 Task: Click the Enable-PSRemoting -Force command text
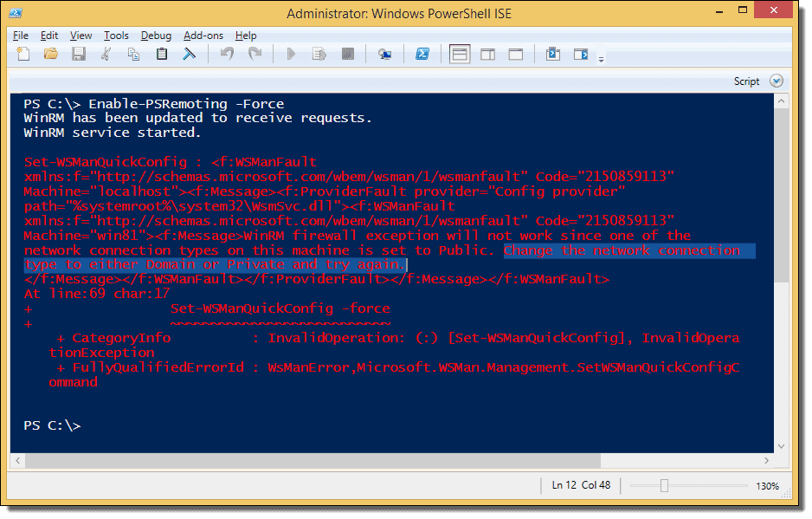click(186, 104)
